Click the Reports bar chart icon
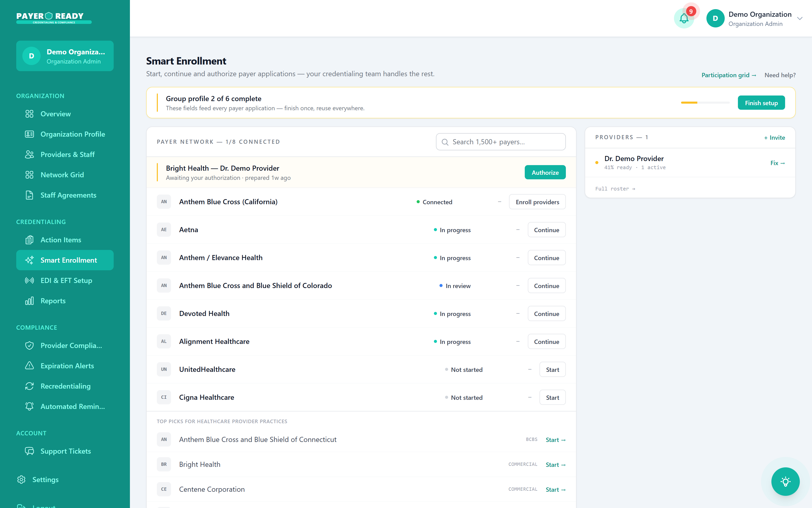The width and height of the screenshot is (812, 508). [29, 301]
